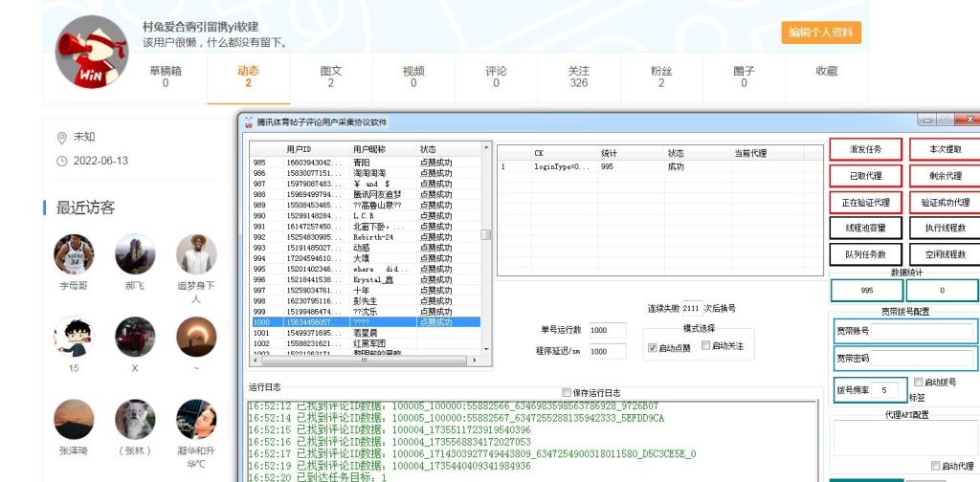Disable the 启动点赞 checkbox
980x482 pixels.
click(x=653, y=346)
